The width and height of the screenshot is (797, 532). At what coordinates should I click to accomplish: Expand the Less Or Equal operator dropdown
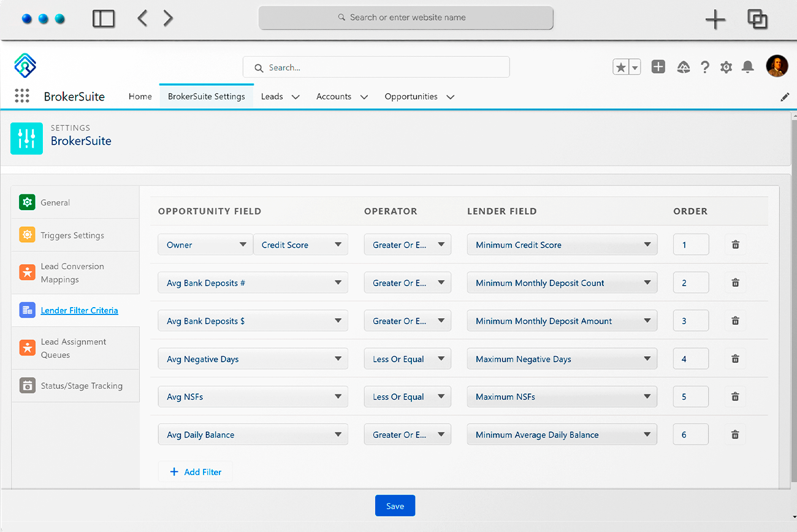[407, 359]
